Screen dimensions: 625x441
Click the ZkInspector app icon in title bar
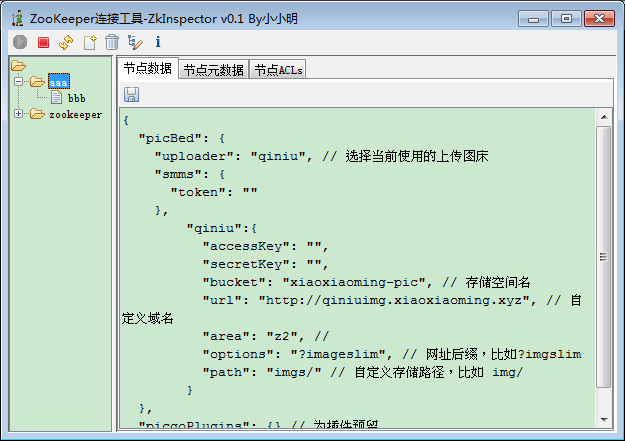[x=17, y=19]
